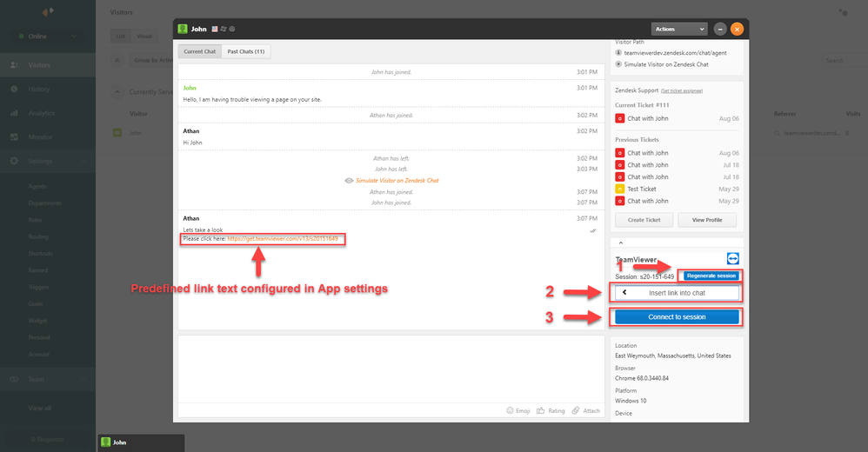Image resolution: width=868 pixels, height=452 pixels.
Task: Open the Actions dropdown
Action: coord(678,29)
